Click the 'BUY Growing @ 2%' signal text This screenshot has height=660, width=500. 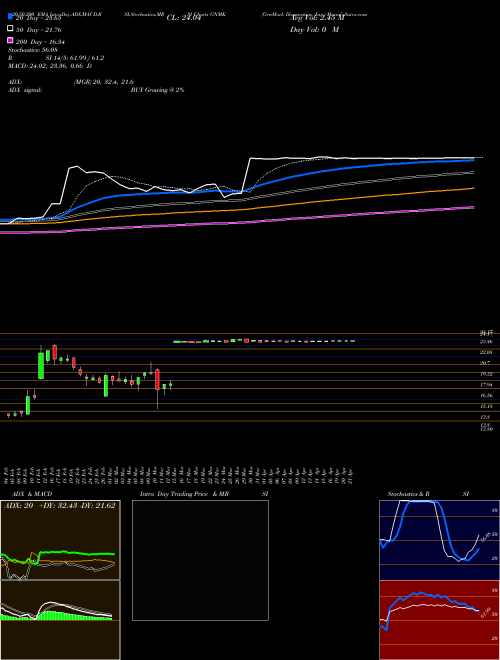point(157,90)
